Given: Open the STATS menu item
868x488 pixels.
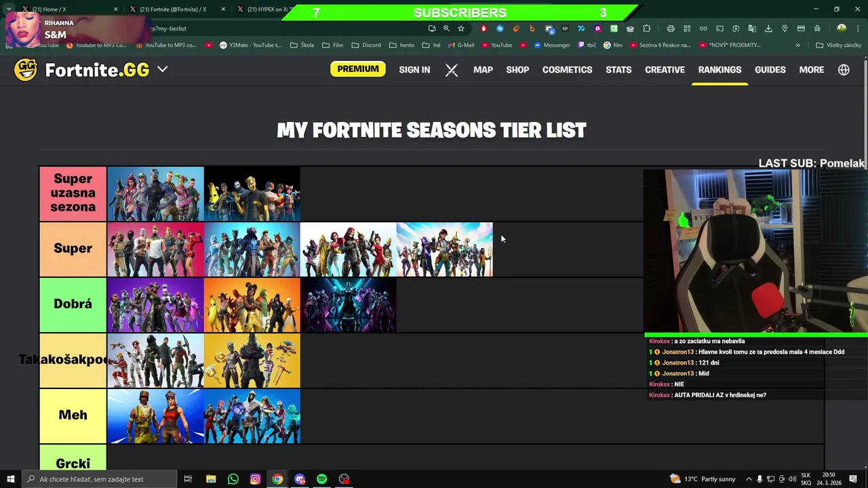Looking at the screenshot, I should [618, 70].
